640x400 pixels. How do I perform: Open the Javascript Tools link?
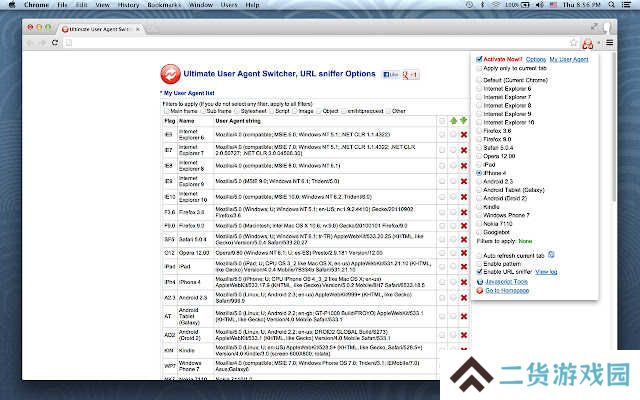point(507,282)
